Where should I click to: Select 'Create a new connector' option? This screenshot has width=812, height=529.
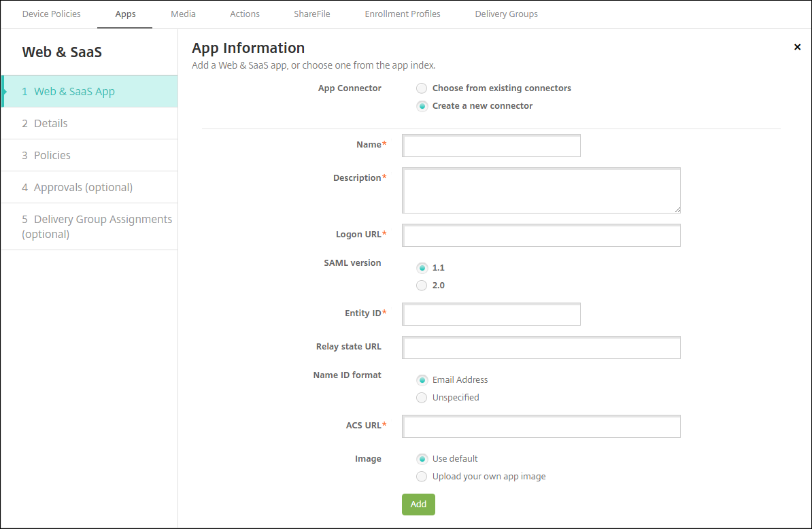coord(422,106)
